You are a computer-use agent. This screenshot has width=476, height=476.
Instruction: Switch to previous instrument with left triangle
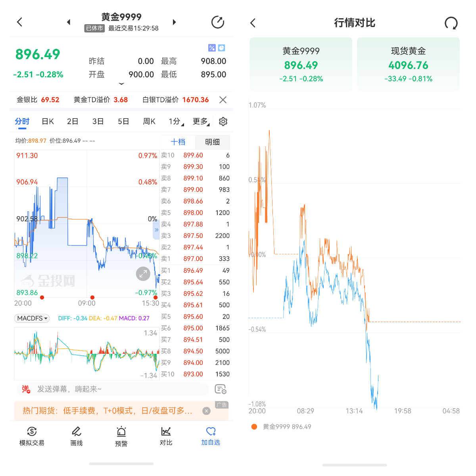pyautogui.click(x=69, y=22)
